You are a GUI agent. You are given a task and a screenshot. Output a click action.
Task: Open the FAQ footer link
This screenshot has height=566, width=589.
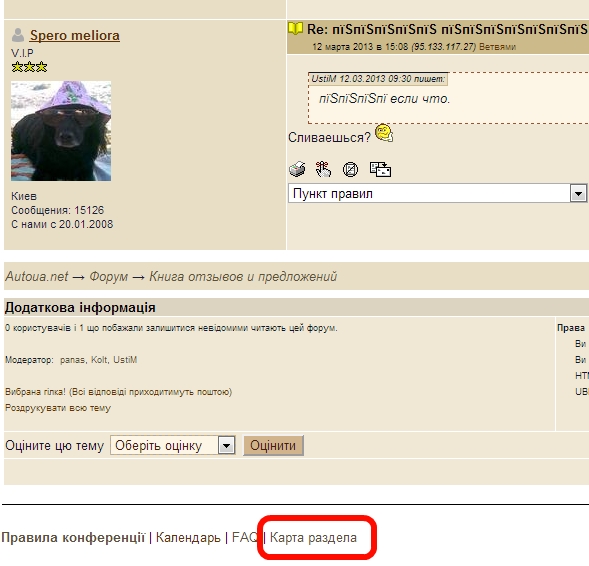[245, 537]
